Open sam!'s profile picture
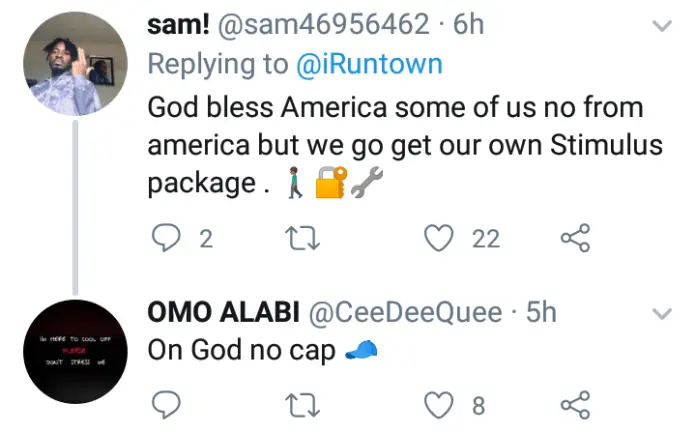 click(75, 63)
